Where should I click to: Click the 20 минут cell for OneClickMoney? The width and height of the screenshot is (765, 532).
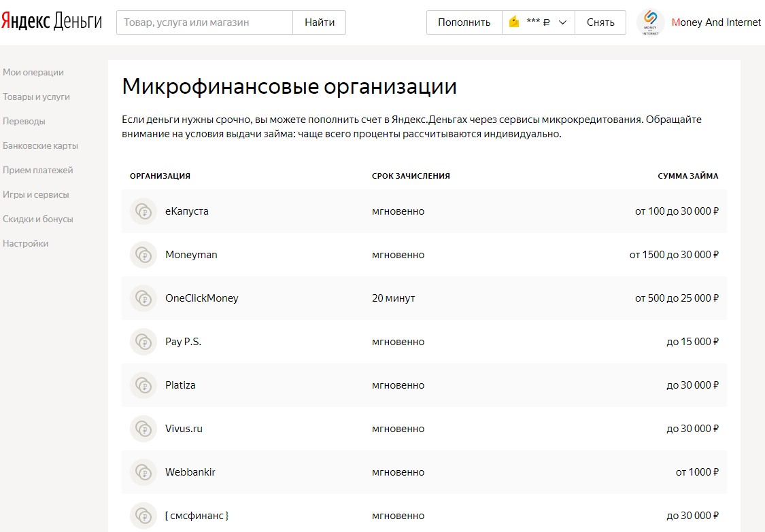[x=393, y=298]
